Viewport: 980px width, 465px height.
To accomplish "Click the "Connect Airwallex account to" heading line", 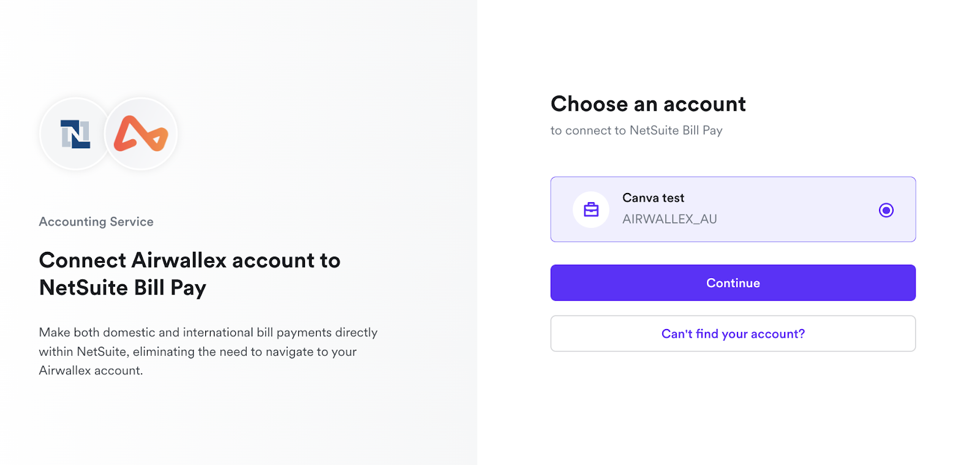I will coord(189,260).
